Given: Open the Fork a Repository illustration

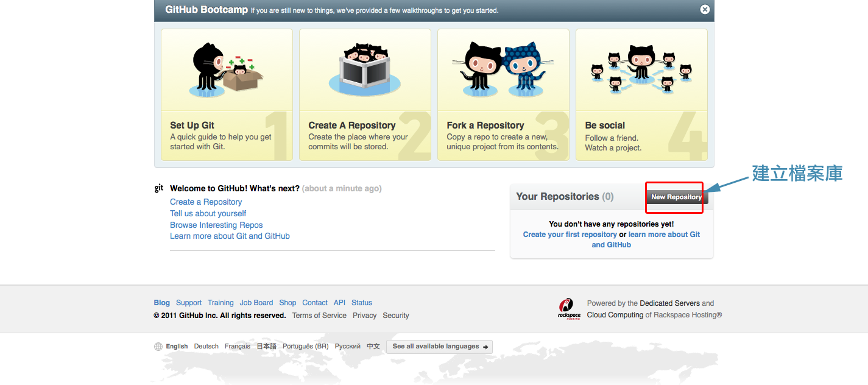Looking at the screenshot, I should 503,70.
